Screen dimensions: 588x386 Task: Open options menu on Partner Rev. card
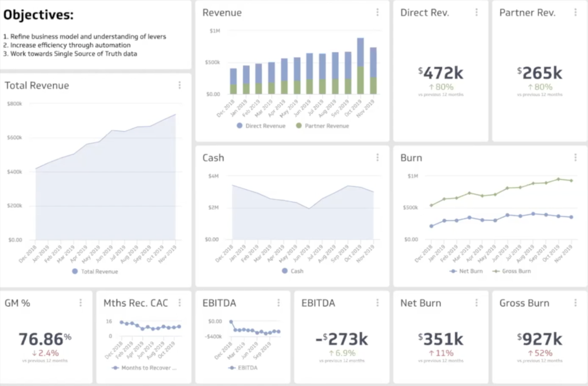[575, 13]
